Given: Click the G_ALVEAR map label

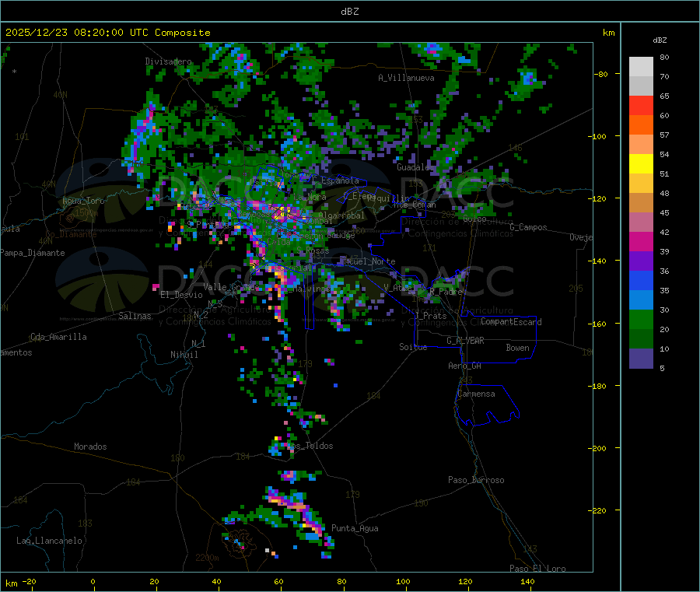Looking at the screenshot, I should click(465, 341).
